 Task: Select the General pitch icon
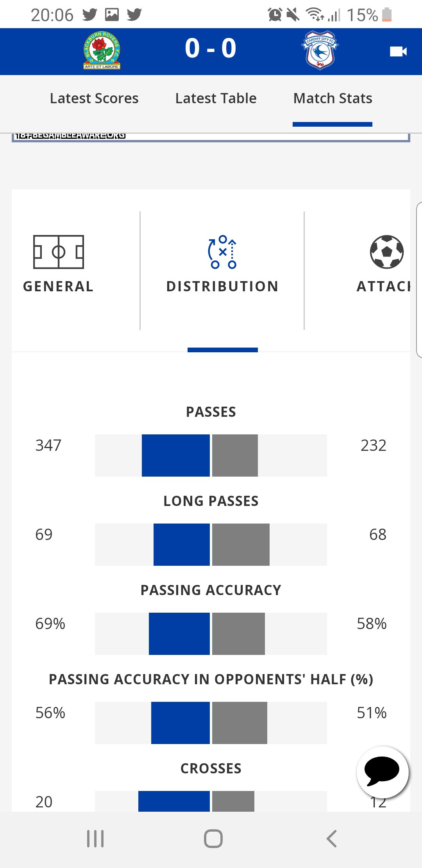[x=59, y=252]
